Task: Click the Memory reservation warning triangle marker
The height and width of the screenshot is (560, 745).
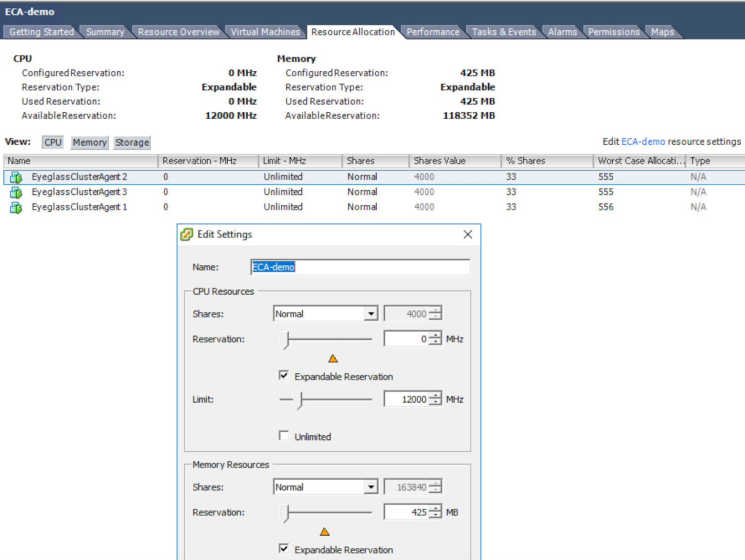Action: pyautogui.click(x=325, y=532)
